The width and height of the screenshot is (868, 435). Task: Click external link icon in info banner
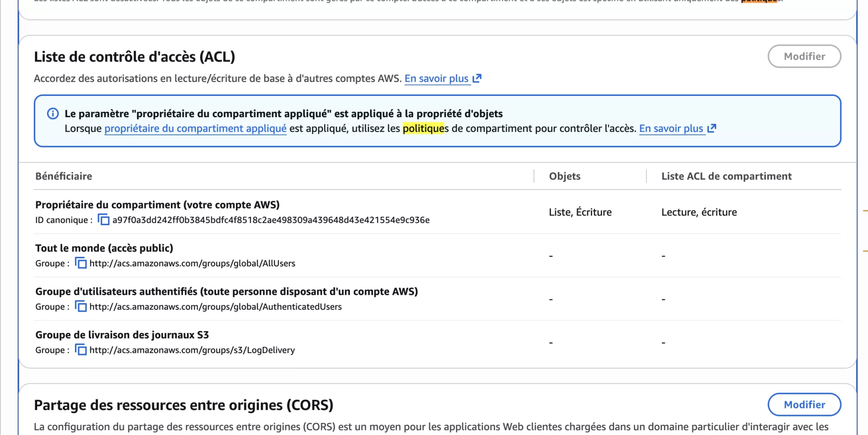tap(712, 128)
